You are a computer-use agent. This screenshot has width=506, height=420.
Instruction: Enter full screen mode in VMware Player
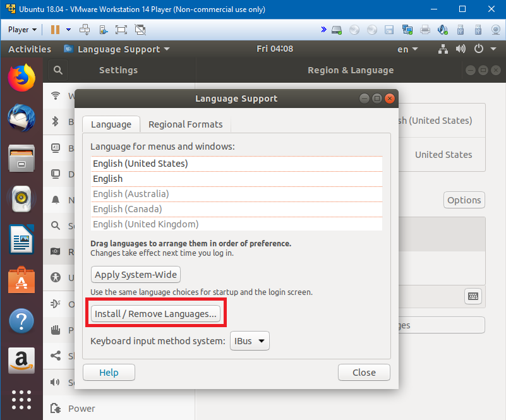(121, 30)
